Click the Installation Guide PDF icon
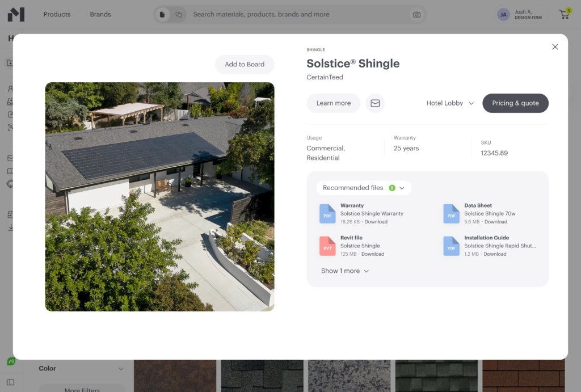 click(451, 246)
